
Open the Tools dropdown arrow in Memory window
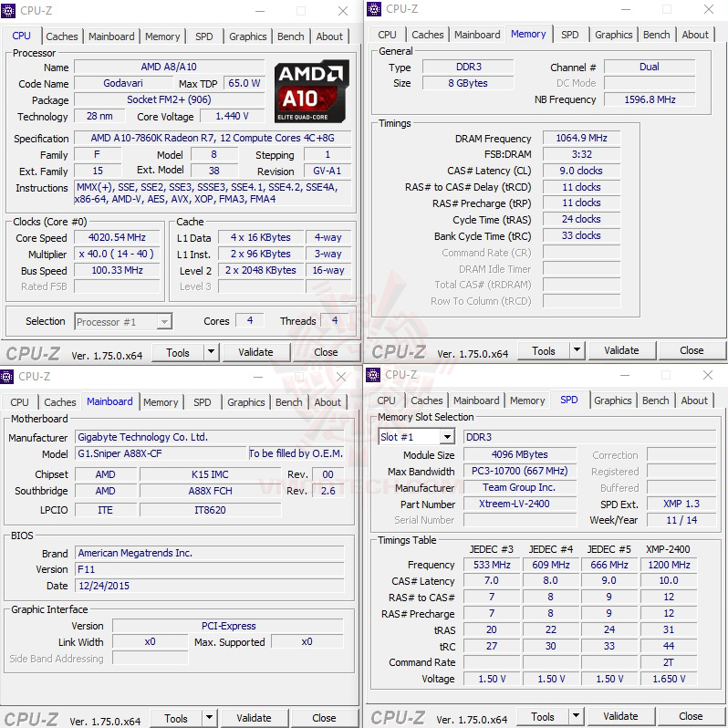click(x=577, y=350)
